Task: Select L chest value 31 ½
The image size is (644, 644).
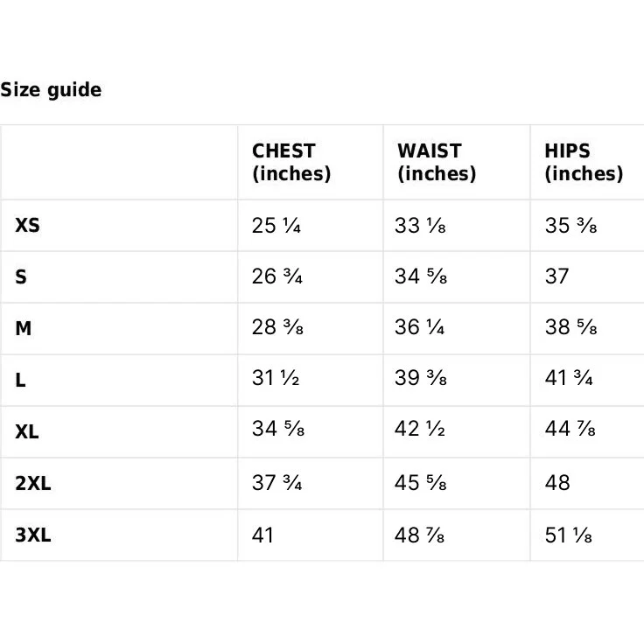Action: tap(276, 378)
